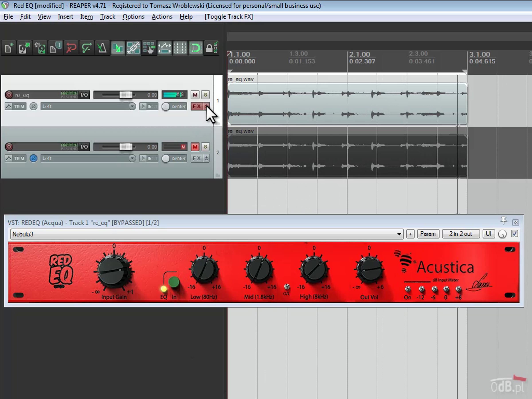
Task: Toggle the green EQ In button
Action: 174,282
